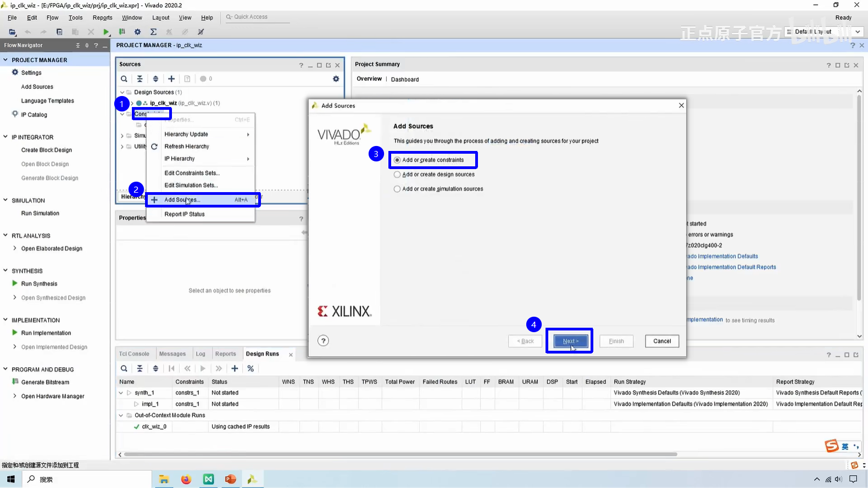Open the Reports menu
The width and height of the screenshot is (868, 488).
(103, 18)
